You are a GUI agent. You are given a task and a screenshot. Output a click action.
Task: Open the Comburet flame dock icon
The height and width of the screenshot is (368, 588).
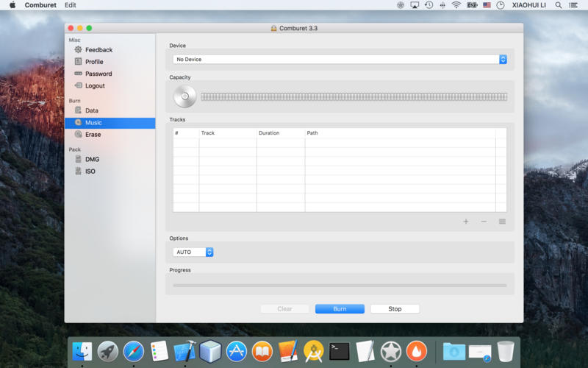(417, 352)
